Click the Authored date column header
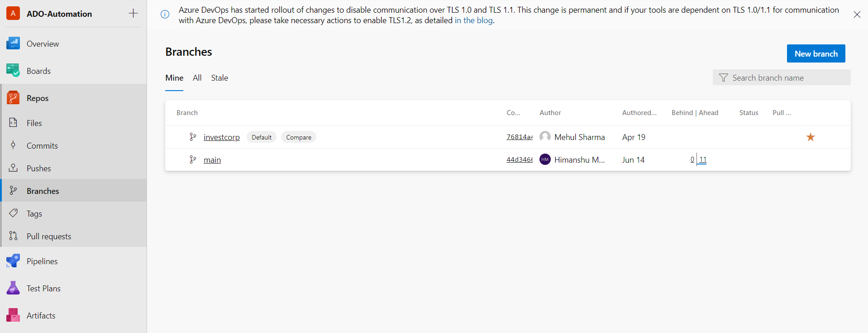Viewport: 868px width, 333px height. click(x=639, y=113)
